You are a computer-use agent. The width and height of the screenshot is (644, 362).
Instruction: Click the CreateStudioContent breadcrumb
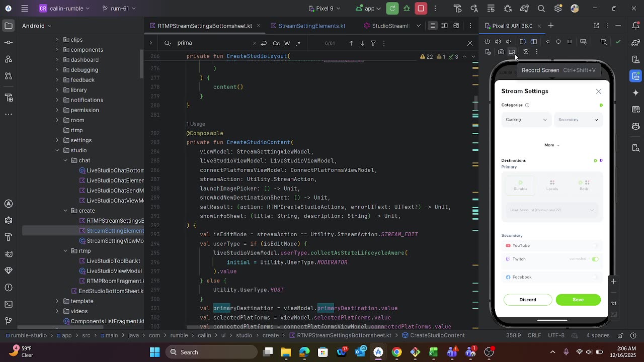click(434, 335)
